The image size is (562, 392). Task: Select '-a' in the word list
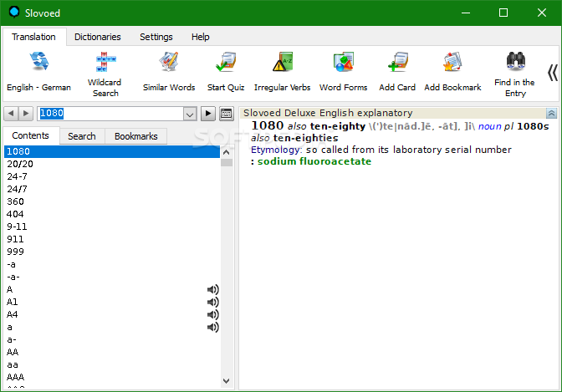coord(112,264)
